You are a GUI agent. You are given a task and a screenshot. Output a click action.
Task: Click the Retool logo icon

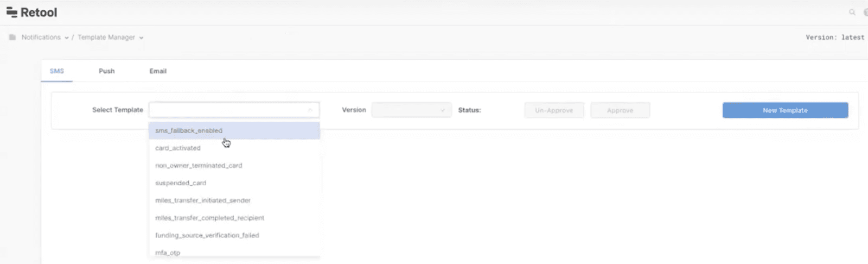[11, 12]
